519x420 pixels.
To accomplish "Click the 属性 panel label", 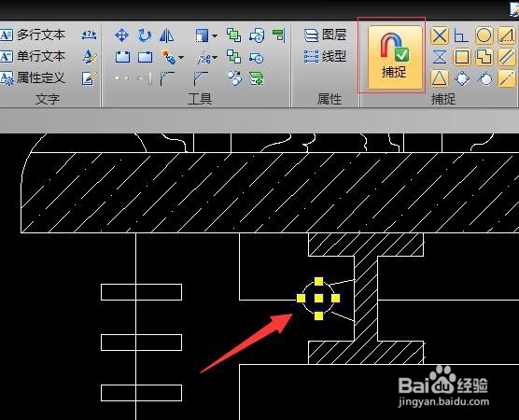I will (329, 99).
